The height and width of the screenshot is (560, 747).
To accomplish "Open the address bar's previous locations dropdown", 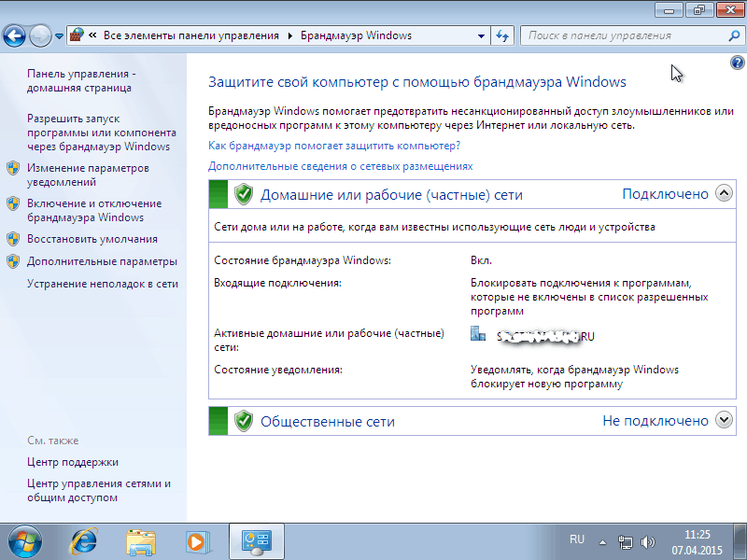I will click(x=481, y=35).
